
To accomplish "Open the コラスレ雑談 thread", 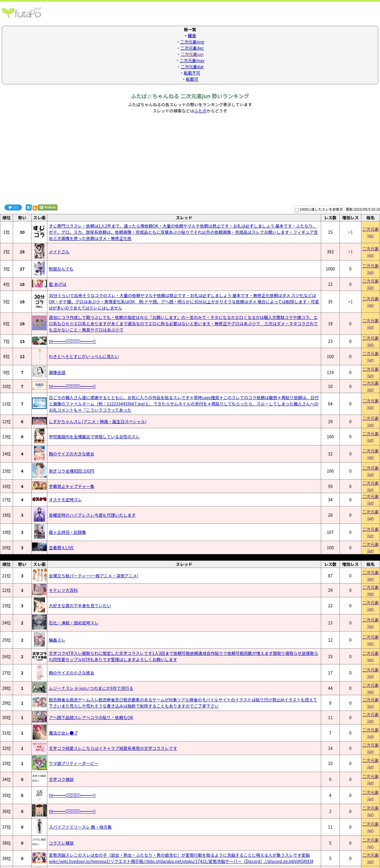I will click(61, 843).
